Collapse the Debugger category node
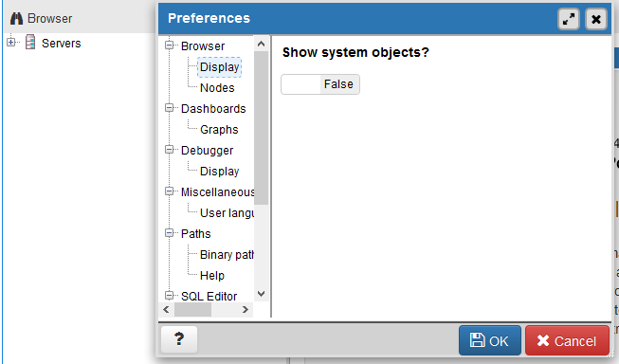619x364 pixels. click(x=170, y=150)
